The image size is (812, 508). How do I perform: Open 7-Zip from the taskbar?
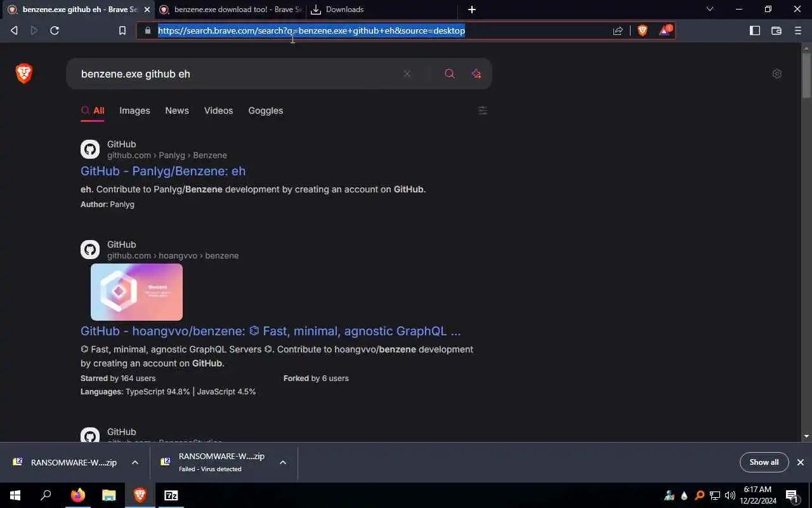point(171,495)
